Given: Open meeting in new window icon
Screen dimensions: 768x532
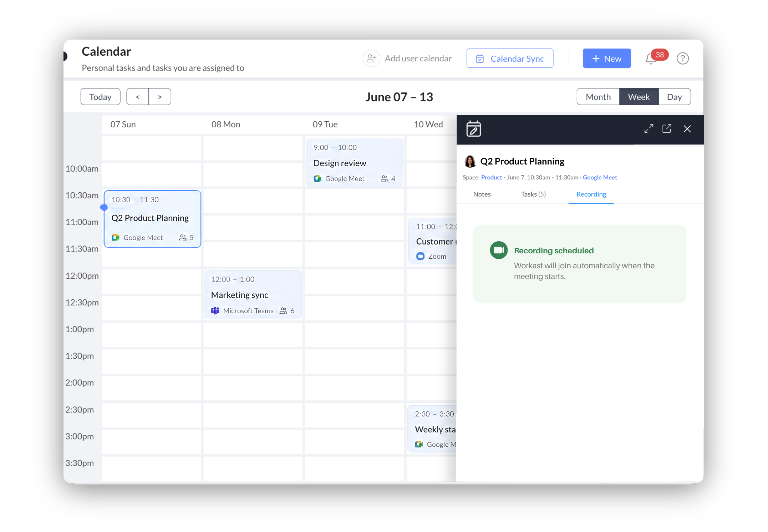Looking at the screenshot, I should coord(667,129).
